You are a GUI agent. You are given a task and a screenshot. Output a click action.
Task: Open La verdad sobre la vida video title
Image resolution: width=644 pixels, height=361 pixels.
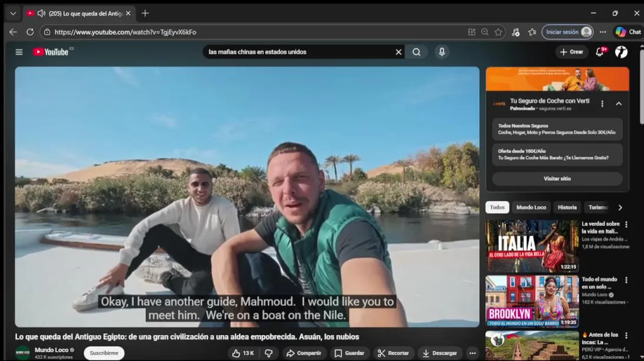coord(601,228)
